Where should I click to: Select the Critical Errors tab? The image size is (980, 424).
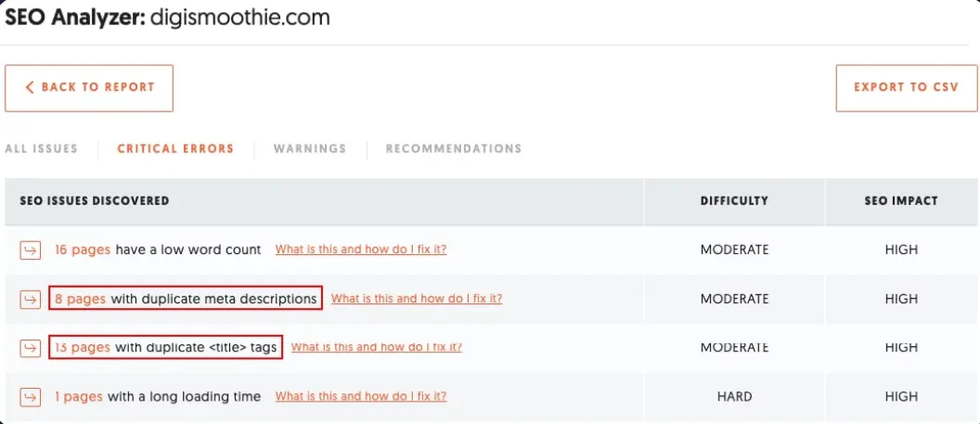click(x=175, y=148)
